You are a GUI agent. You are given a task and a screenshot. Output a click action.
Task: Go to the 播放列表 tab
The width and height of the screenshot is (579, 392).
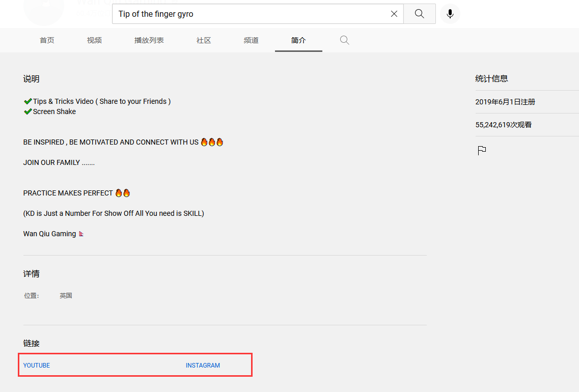(x=149, y=40)
